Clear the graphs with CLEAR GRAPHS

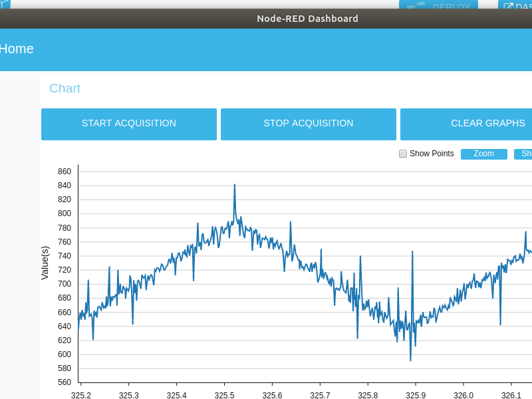[466, 124]
